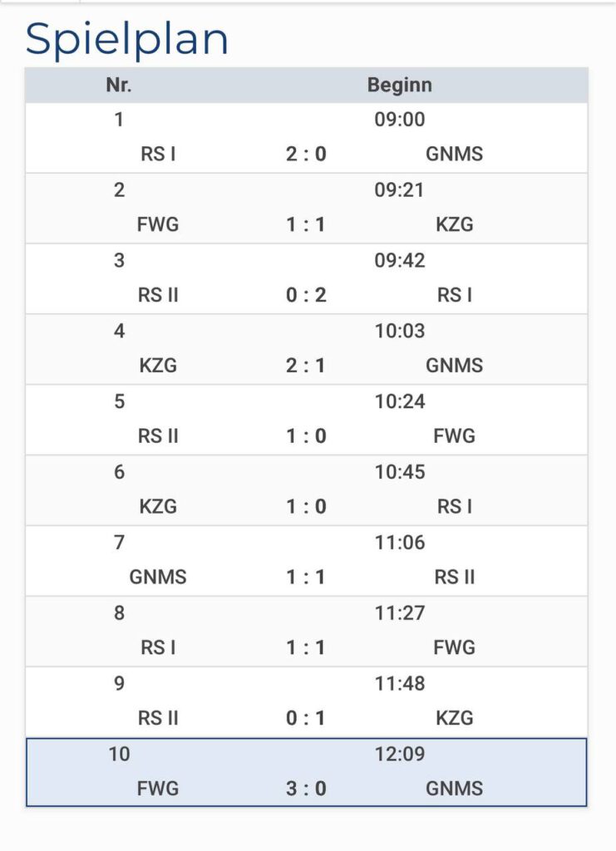Click the 3 : 0 score in match 10
Screen dimensions: 616x851
306,789
